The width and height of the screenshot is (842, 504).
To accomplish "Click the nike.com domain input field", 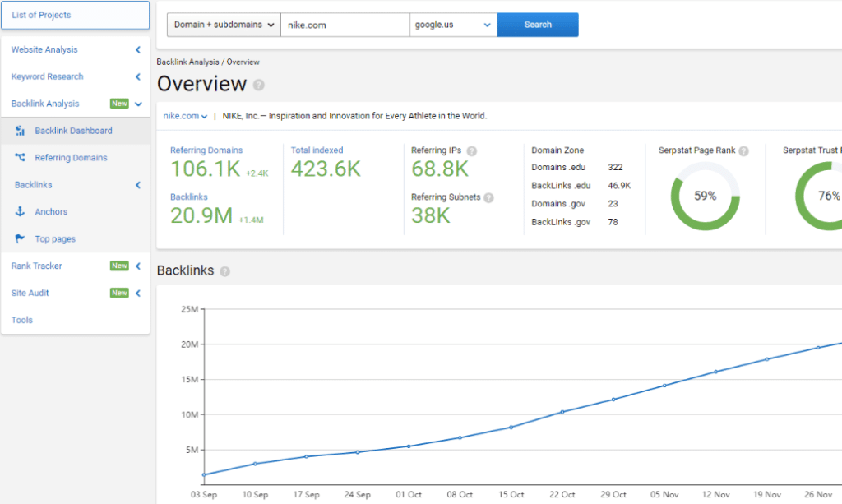I will tap(345, 25).
